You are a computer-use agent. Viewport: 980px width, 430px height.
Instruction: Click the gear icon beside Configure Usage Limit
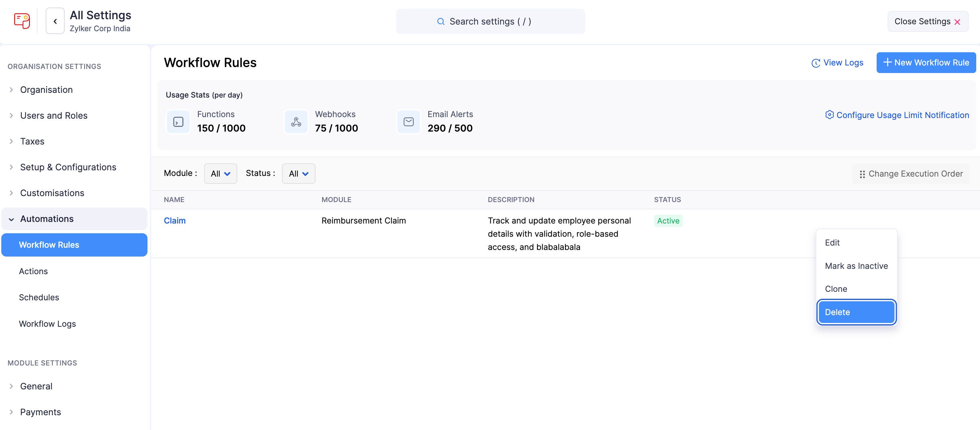[829, 115]
